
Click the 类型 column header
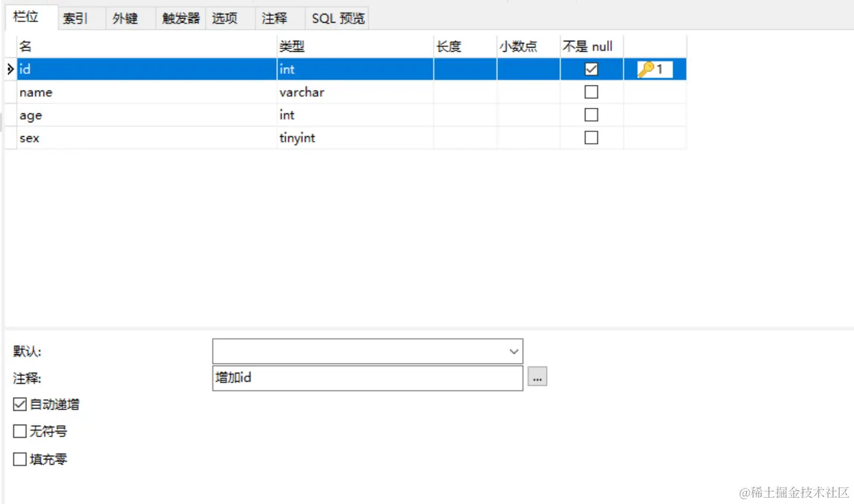355,46
